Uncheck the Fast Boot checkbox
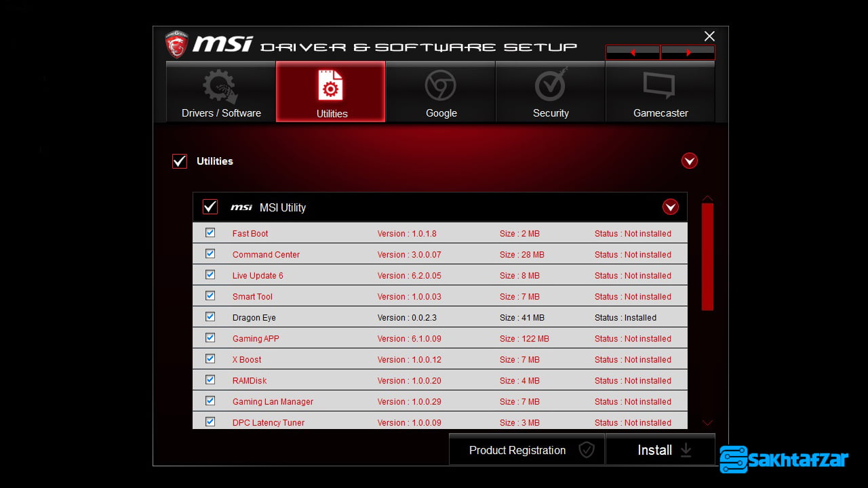Viewport: 868px width, 488px height. (210, 232)
